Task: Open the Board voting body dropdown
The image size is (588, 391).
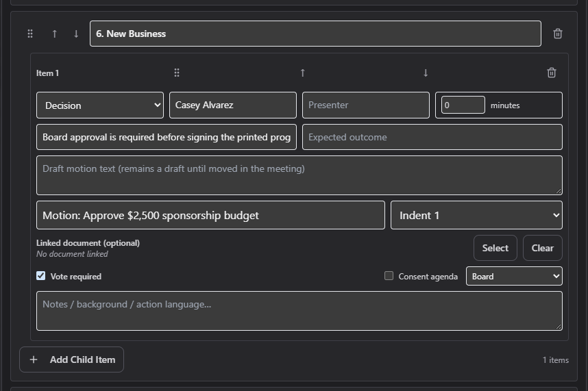Action: [x=514, y=276]
